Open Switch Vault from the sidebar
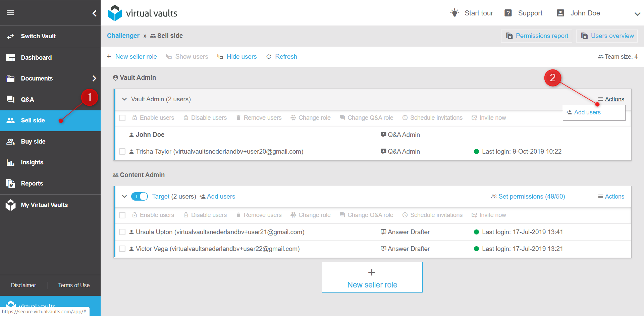 pyautogui.click(x=38, y=36)
